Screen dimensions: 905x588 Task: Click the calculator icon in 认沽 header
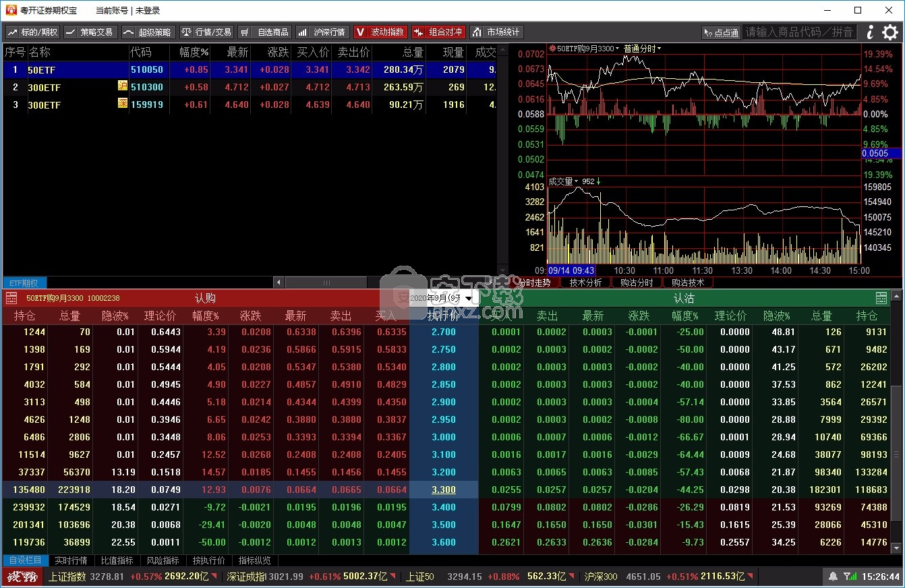pos(881,298)
